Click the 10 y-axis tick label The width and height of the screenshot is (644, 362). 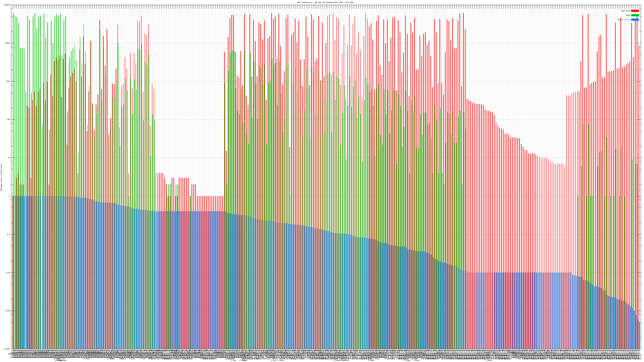[9, 158]
